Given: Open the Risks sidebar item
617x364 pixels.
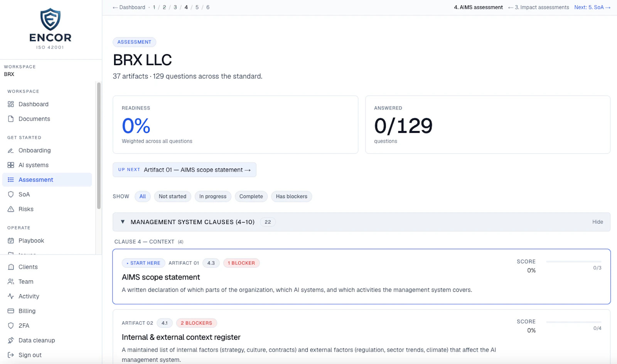Looking at the screenshot, I should (47, 209).
